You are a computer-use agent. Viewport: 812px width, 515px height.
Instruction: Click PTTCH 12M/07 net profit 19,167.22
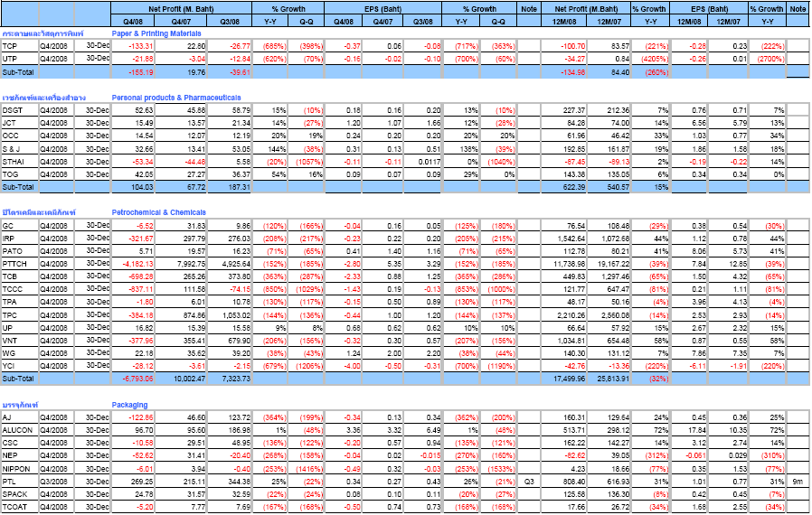(609, 264)
